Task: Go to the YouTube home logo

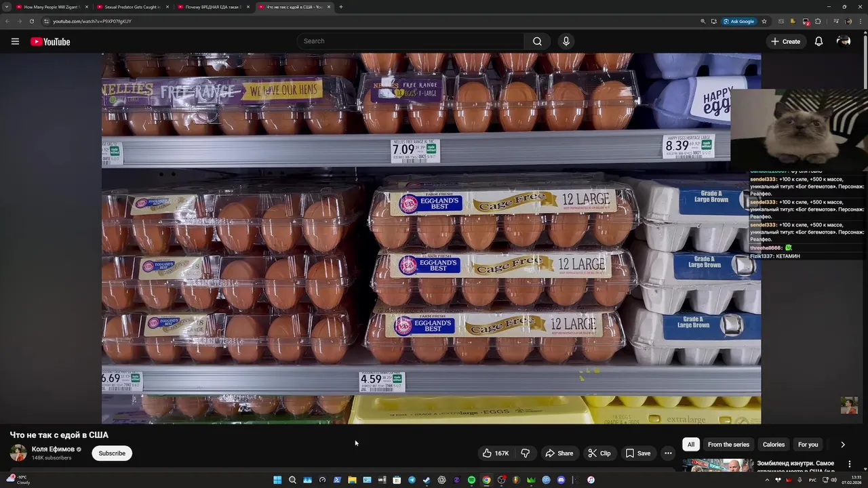Action: coord(50,41)
